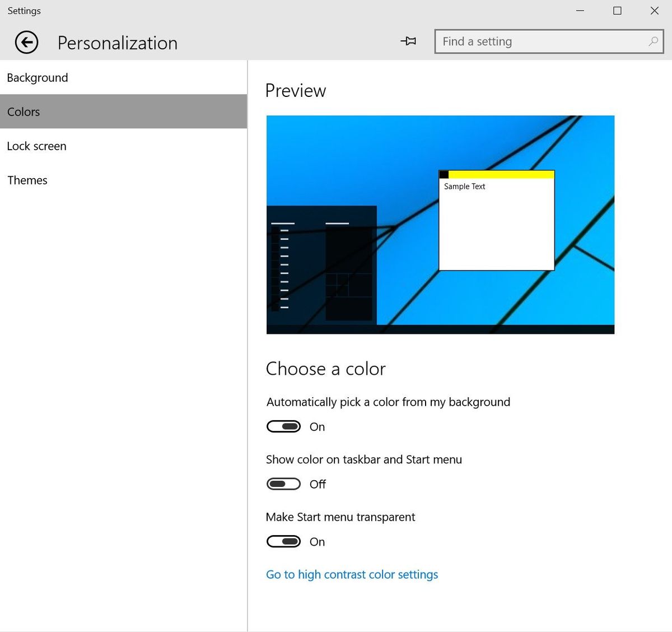The width and height of the screenshot is (672, 632).
Task: Select the Colors section in the sidebar
Action: tap(24, 111)
